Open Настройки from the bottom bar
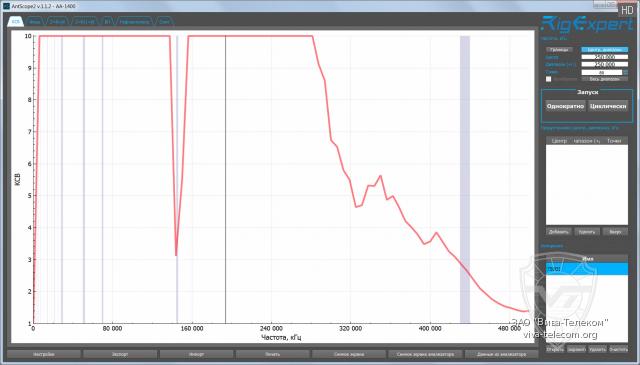640x365 pixels. coord(44,354)
